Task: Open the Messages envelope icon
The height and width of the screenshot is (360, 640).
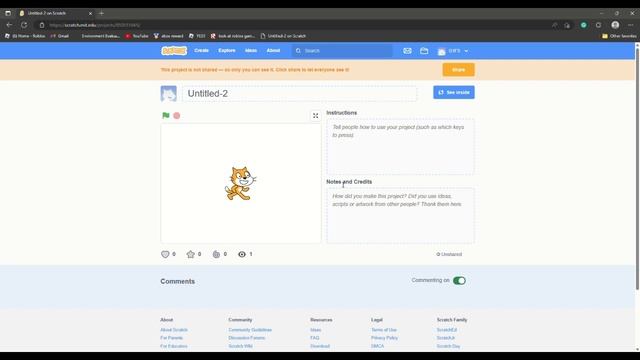Action: click(407, 51)
